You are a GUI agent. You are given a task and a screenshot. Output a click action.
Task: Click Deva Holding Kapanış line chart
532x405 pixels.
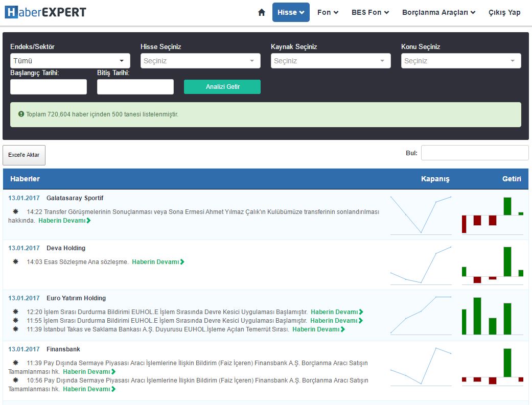pos(421,265)
